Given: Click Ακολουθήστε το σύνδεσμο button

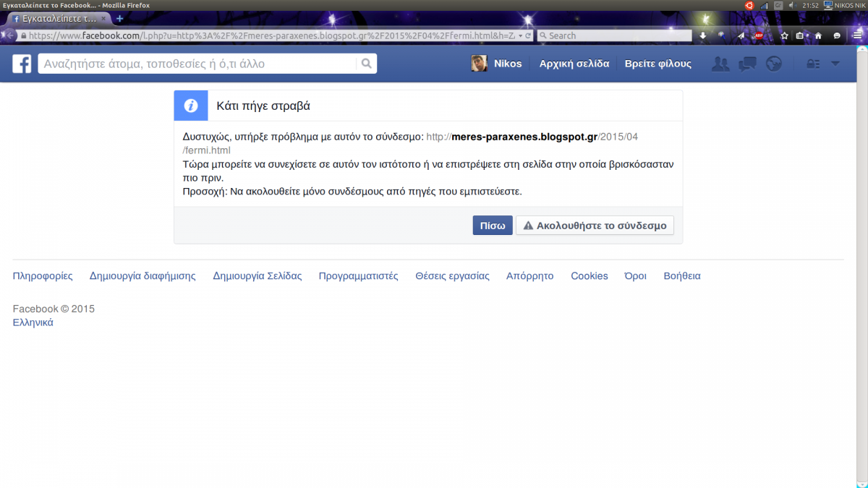Looking at the screenshot, I should click(x=595, y=226).
